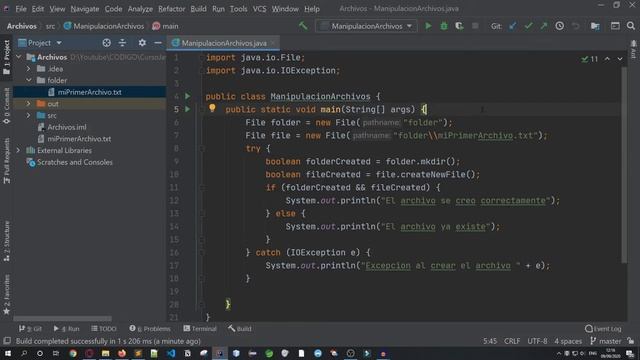Go to next highlighted problem arrow
Screen dimensions: 640x360
(x=620, y=59)
